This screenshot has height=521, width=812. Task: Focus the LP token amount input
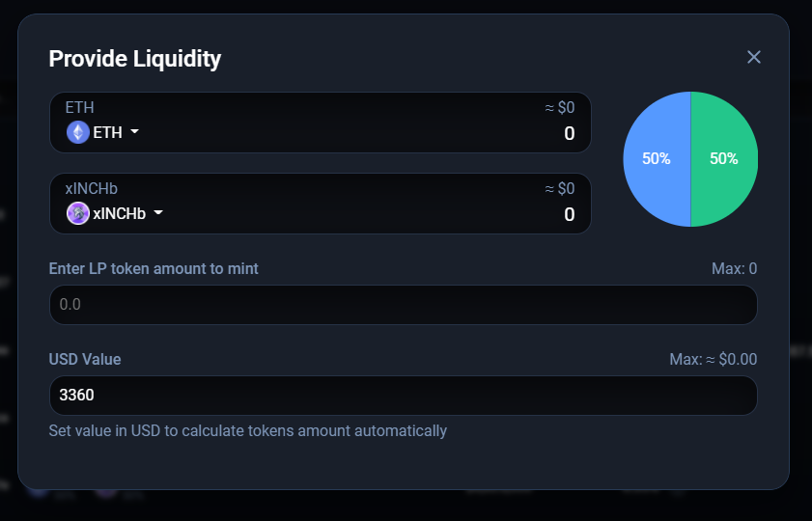tap(403, 305)
